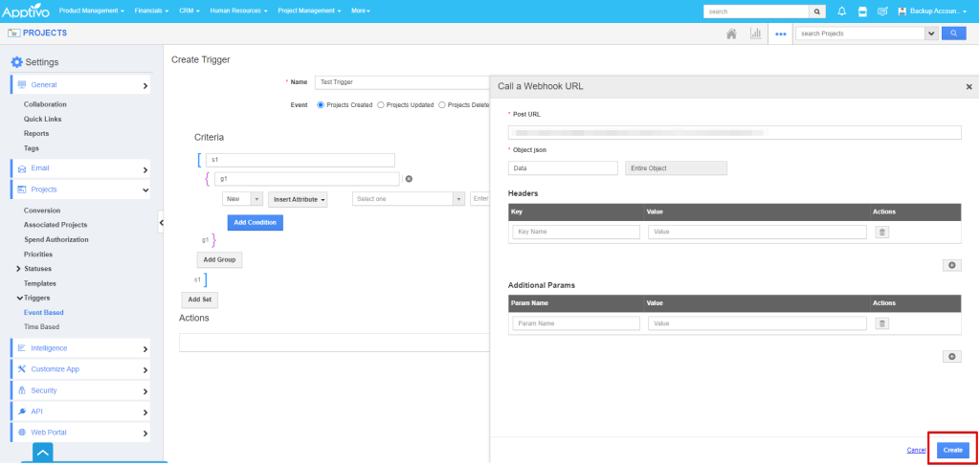Select the Projects Updated radio button
This screenshot has height=467, width=980.
[x=382, y=105]
